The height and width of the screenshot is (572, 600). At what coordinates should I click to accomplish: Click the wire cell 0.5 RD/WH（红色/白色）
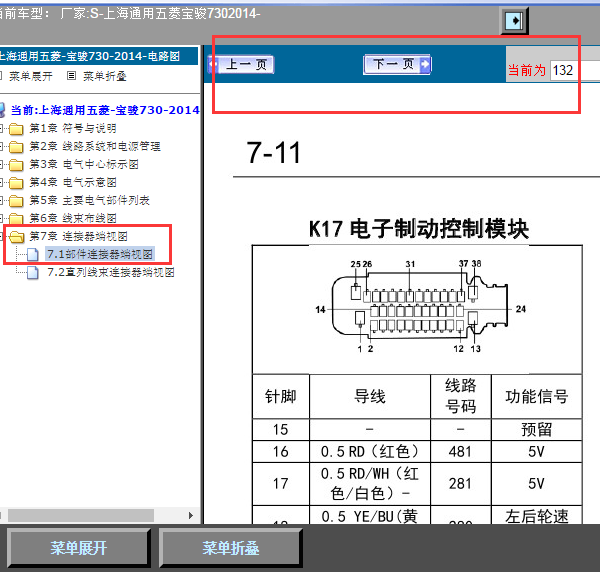tap(370, 484)
